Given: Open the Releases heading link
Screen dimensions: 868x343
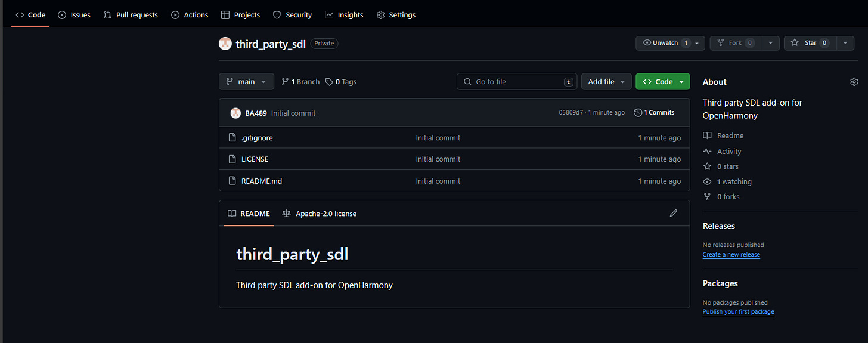Looking at the screenshot, I should tap(719, 226).
